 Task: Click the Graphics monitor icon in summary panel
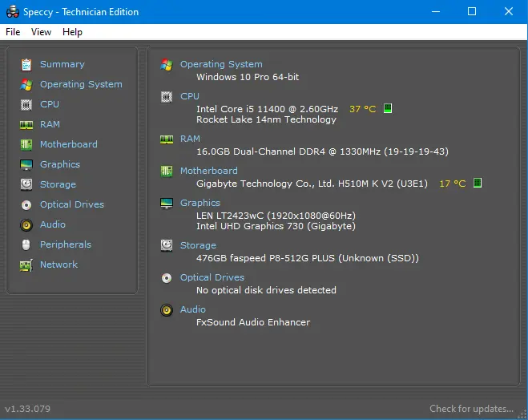click(167, 203)
